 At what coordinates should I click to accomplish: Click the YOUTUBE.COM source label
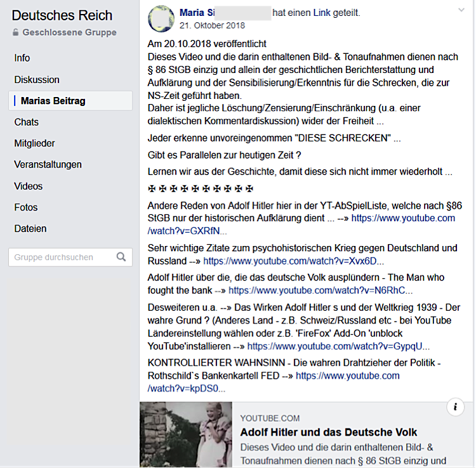click(x=270, y=419)
